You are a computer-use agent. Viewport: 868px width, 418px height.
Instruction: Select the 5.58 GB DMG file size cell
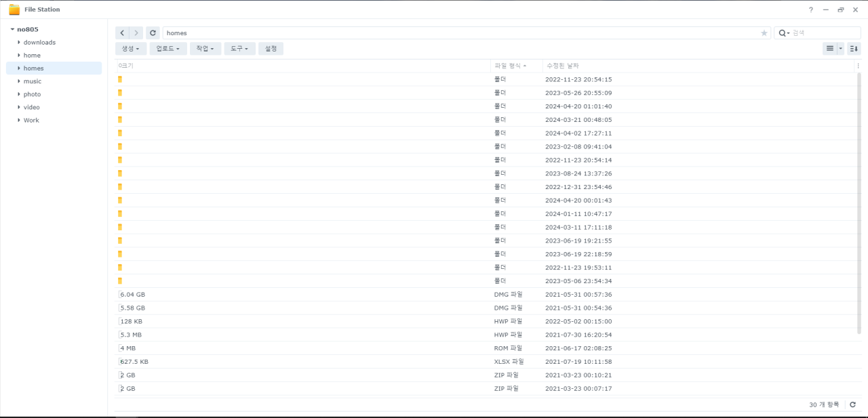click(133, 308)
